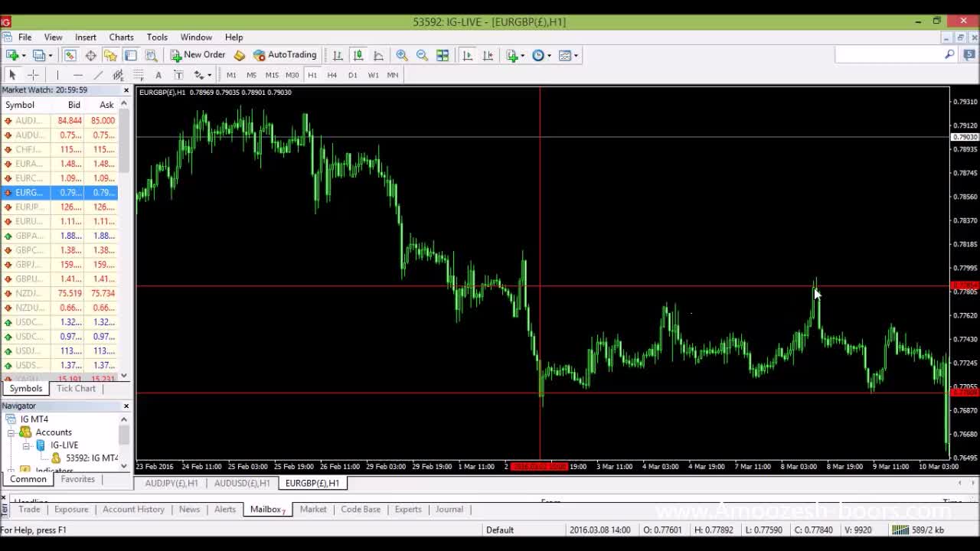
Task: Switch chart to candlesticks display
Action: (358, 55)
